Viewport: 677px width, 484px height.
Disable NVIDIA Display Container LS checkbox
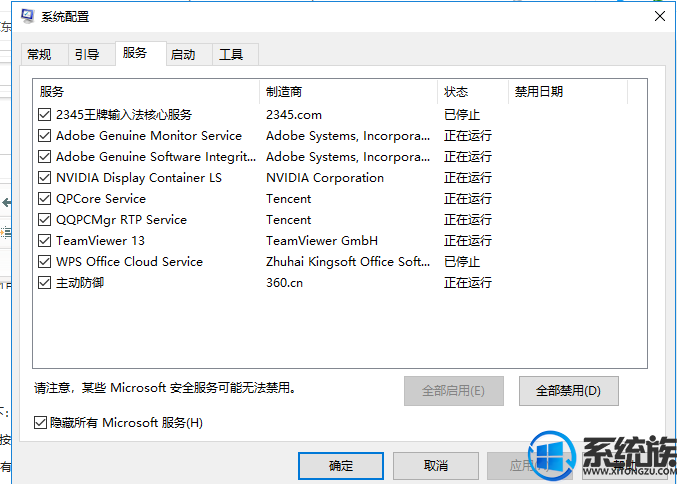pyautogui.click(x=44, y=177)
